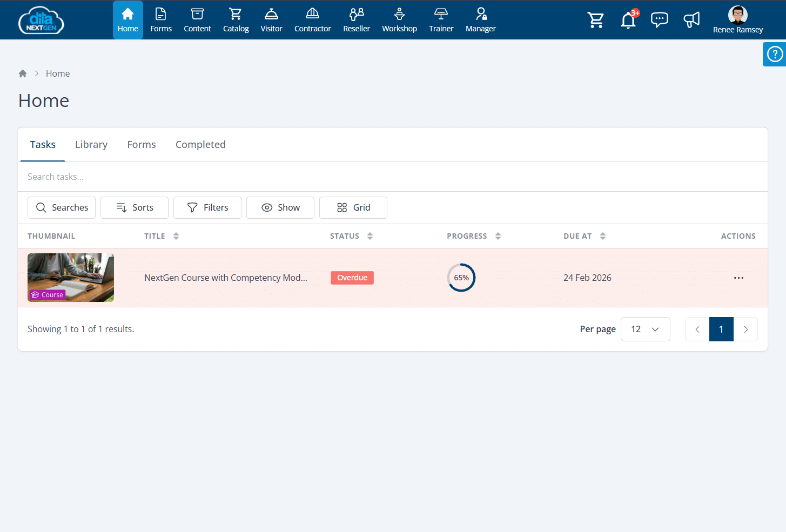Switch to the Completed tab

(200, 145)
